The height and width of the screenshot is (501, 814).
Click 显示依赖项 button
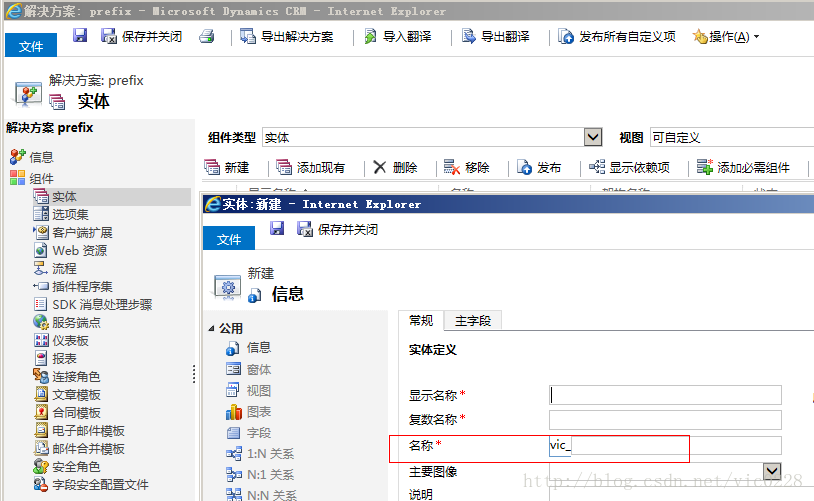pyautogui.click(x=629, y=167)
